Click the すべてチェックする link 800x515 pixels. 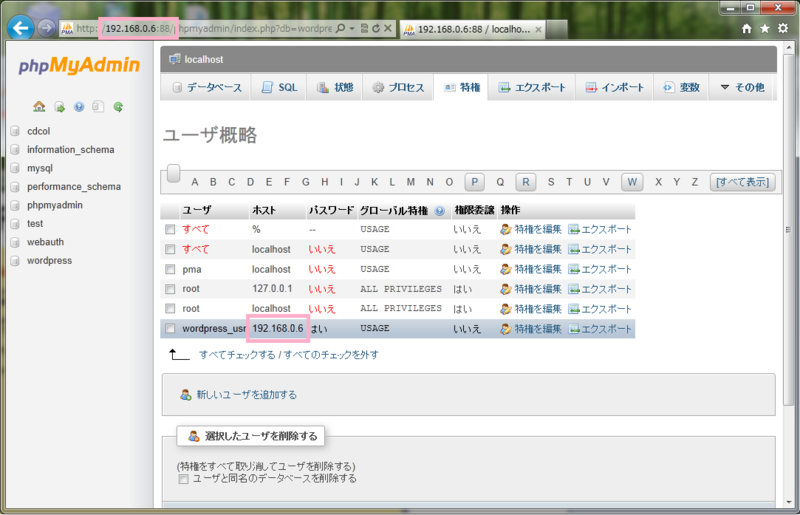click(x=237, y=355)
